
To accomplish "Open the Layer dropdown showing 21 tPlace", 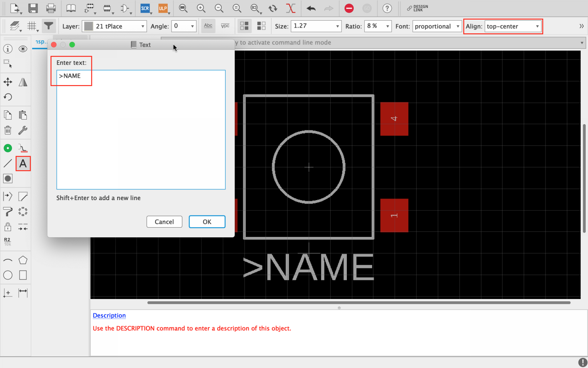I will point(114,26).
